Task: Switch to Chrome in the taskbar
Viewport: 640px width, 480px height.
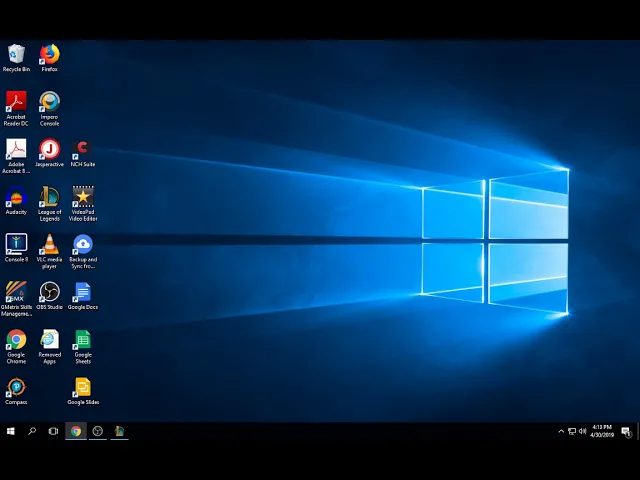Action: (76, 431)
